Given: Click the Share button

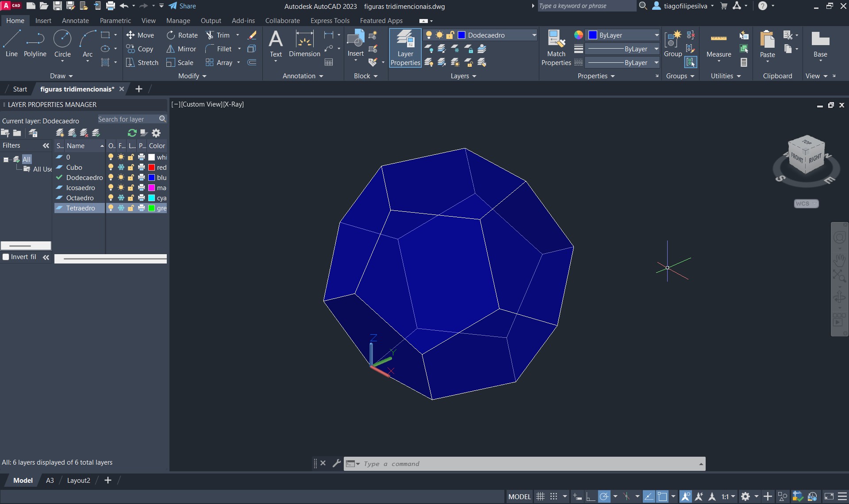Looking at the screenshot, I should [182, 6].
